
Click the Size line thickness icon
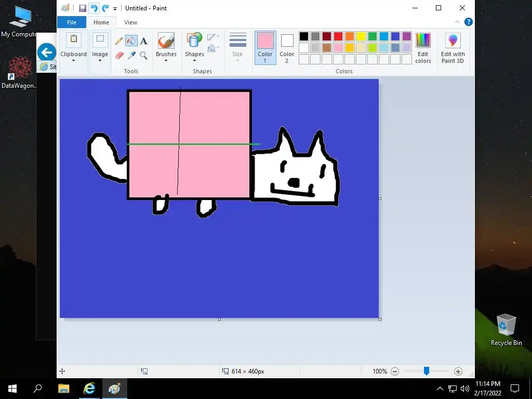(x=238, y=41)
